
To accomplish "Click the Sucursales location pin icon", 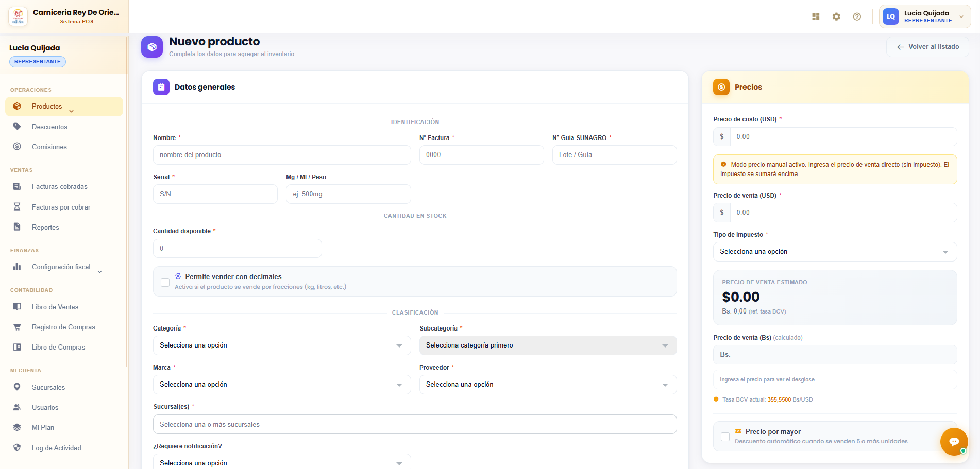I will (x=17, y=387).
